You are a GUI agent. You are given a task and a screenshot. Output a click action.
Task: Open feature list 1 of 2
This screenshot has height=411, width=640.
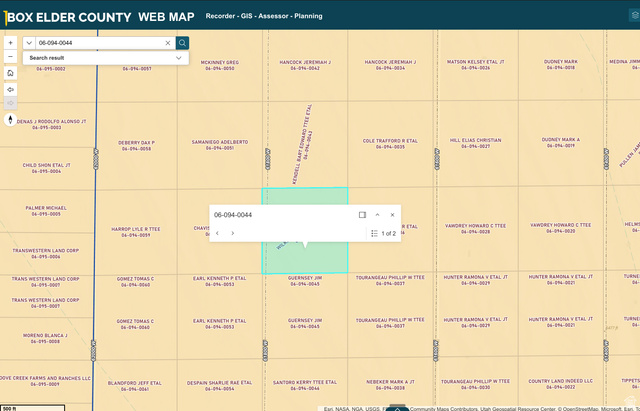point(384,233)
